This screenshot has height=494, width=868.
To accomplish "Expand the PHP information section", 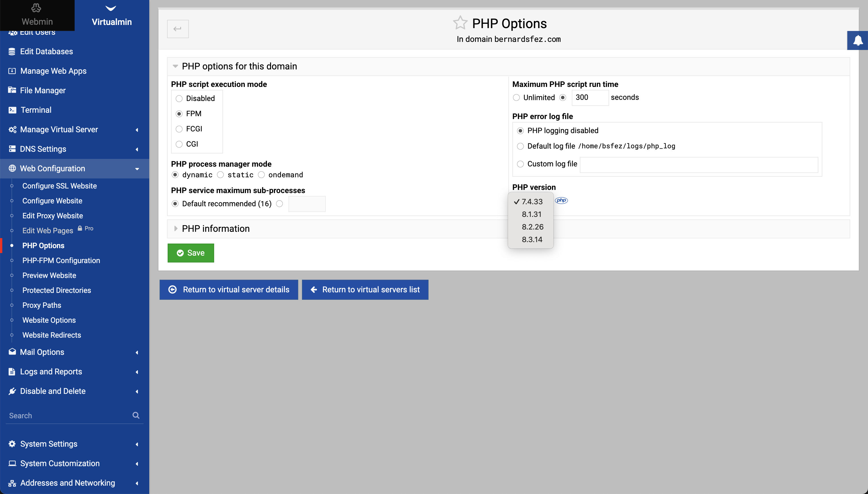I will pyautogui.click(x=216, y=229).
